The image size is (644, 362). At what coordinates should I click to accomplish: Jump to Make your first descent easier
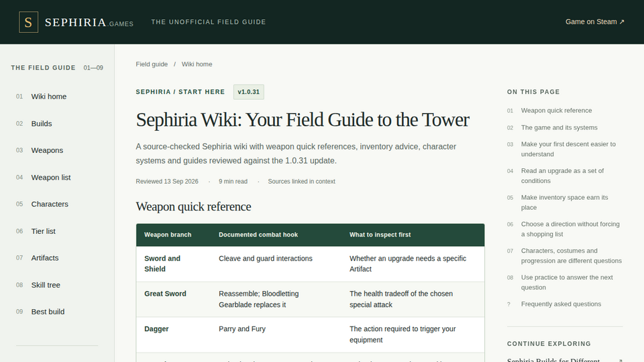coord(568,149)
